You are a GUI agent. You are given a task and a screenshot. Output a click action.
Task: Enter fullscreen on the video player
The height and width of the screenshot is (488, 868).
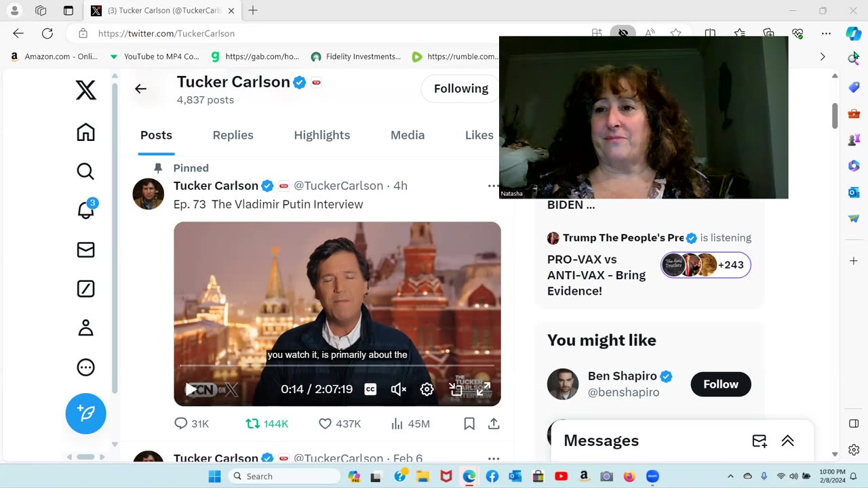coord(484,389)
